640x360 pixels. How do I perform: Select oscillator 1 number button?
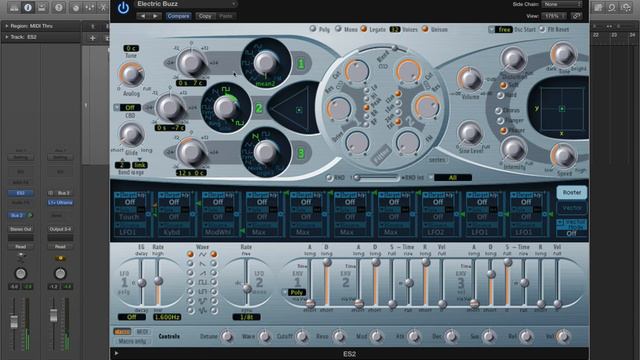301,64
